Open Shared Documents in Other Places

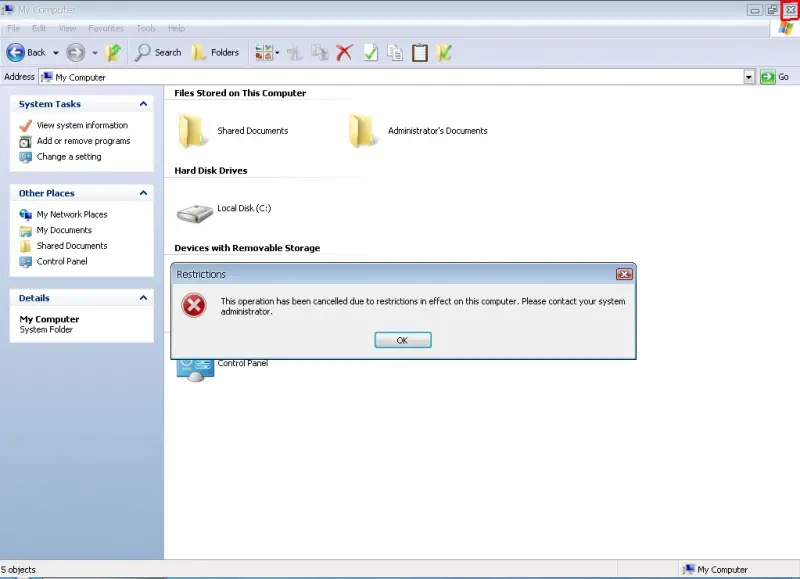click(72, 246)
